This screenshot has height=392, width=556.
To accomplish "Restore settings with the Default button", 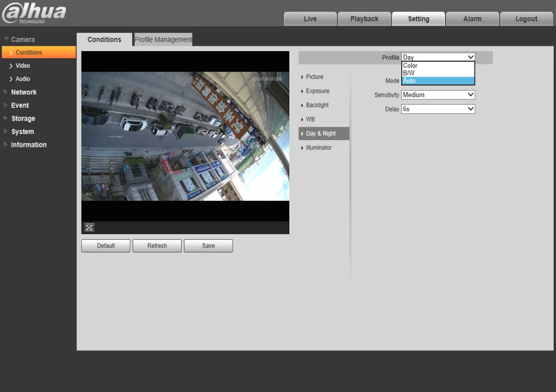I will [106, 246].
